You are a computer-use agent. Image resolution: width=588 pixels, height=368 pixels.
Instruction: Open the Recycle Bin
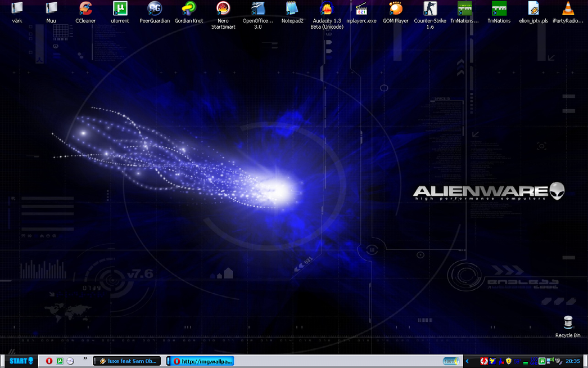(568, 327)
